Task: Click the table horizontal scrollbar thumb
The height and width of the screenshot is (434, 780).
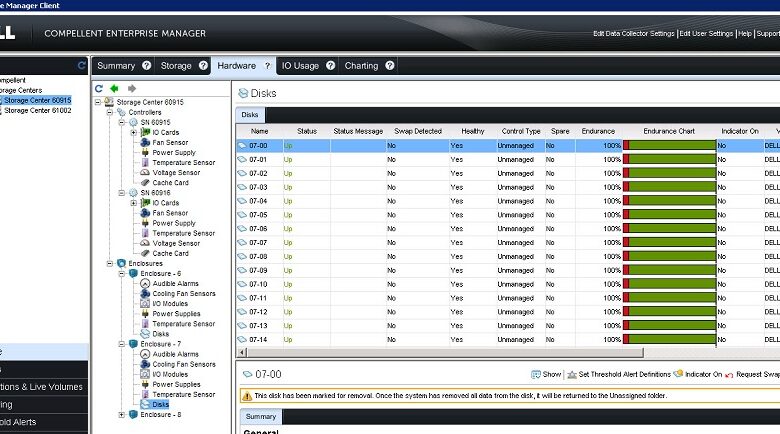Action: (x=445, y=352)
